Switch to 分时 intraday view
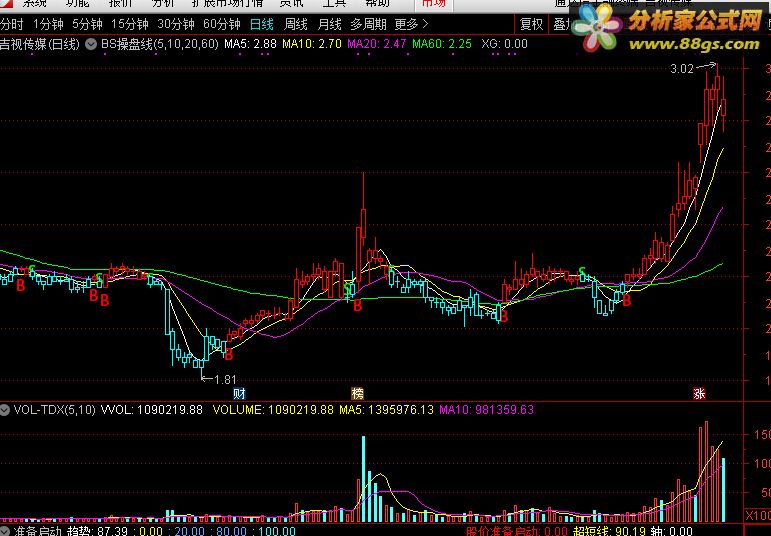Screen dimensions: 771x536 (x=12, y=24)
